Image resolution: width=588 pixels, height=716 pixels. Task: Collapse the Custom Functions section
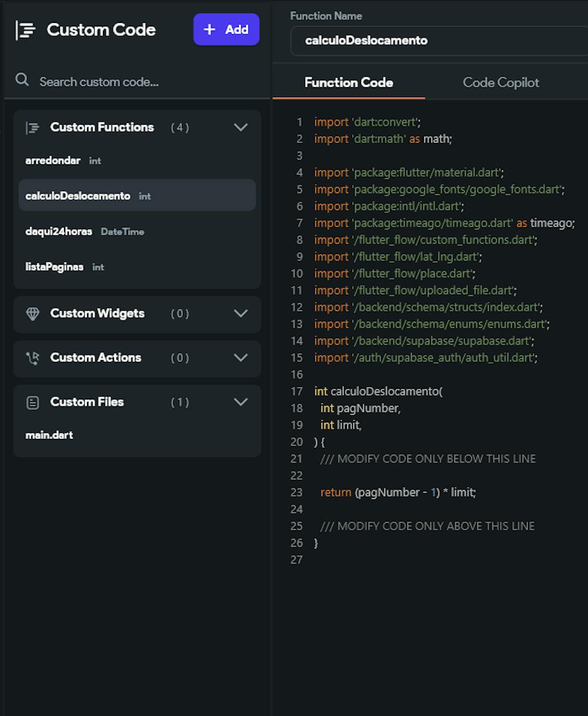point(240,127)
